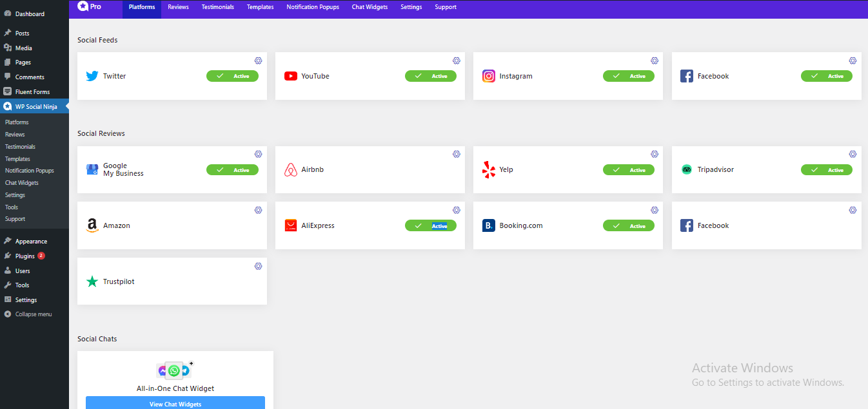Click the WP Social Ninja Pro logo
This screenshot has height=409, width=868.
coord(89,6)
